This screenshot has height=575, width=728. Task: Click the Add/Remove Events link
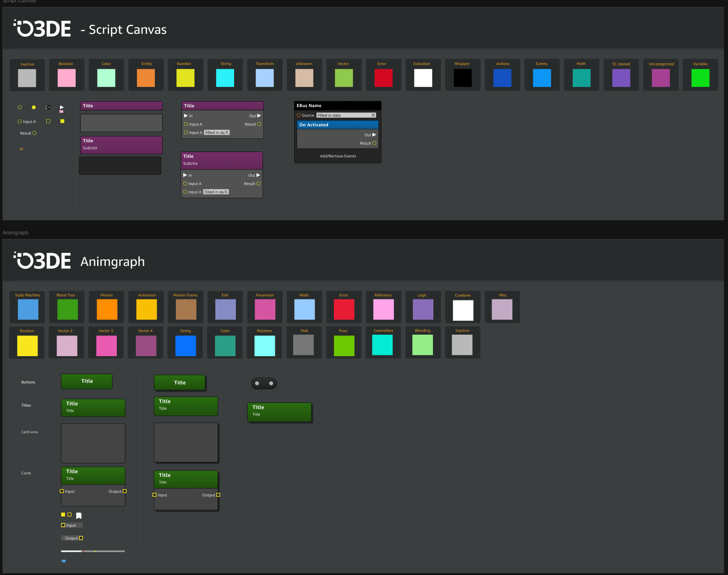click(338, 156)
